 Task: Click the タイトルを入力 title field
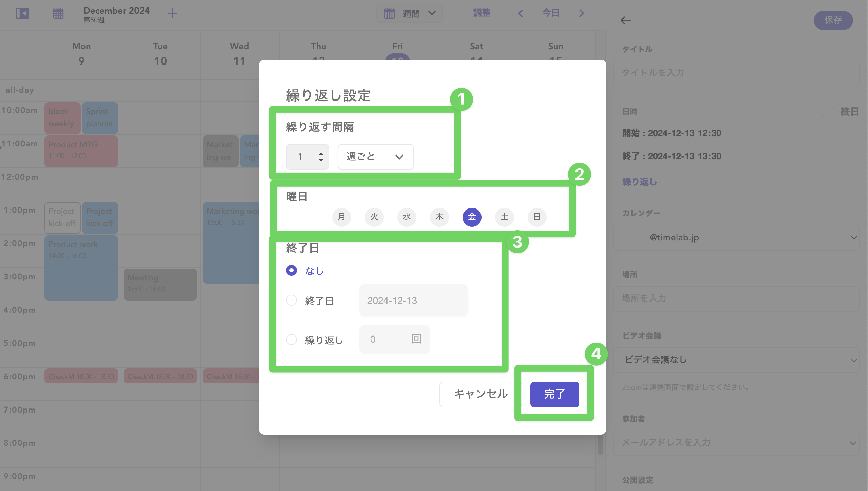pyautogui.click(x=736, y=73)
